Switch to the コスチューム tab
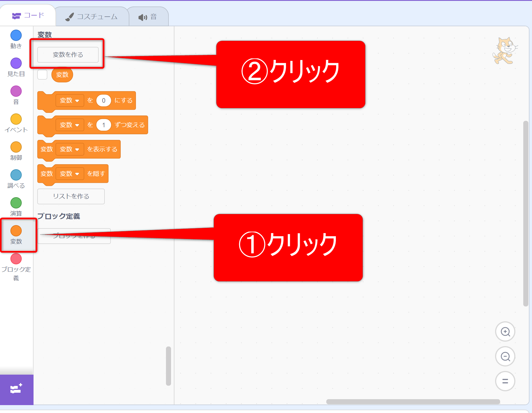The width and height of the screenshot is (532, 413). tap(92, 17)
